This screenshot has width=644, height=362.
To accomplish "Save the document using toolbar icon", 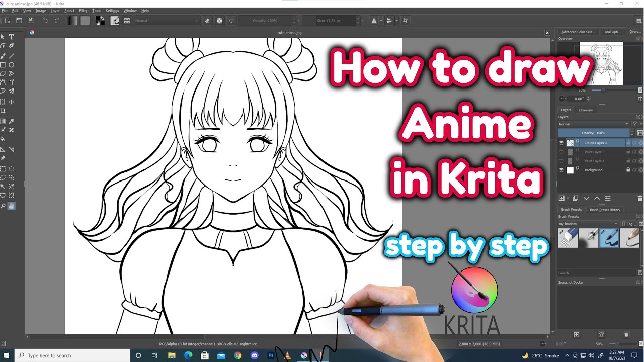I will (30, 21).
